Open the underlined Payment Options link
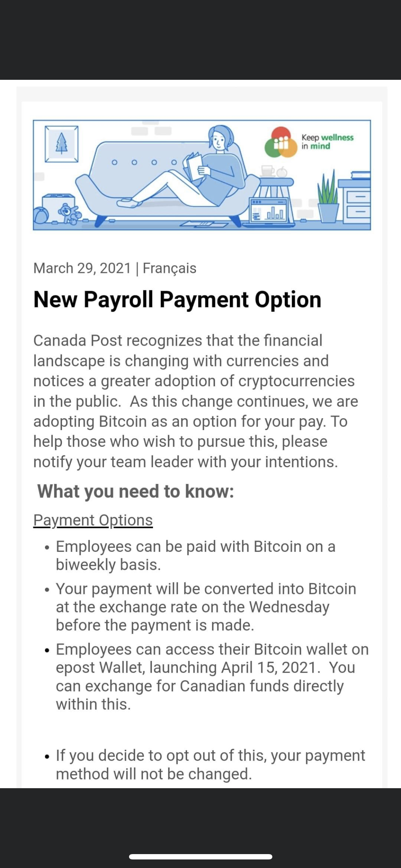 pos(93,520)
